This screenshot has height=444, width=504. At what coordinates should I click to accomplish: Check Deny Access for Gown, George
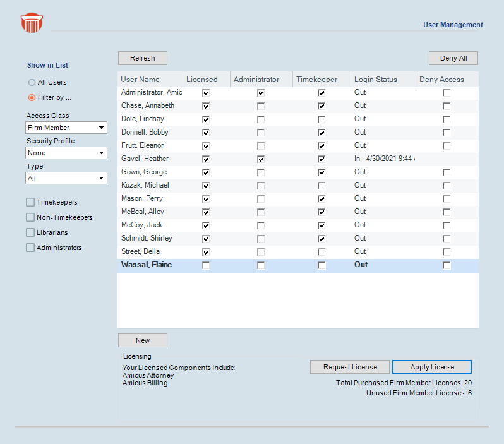click(x=447, y=172)
